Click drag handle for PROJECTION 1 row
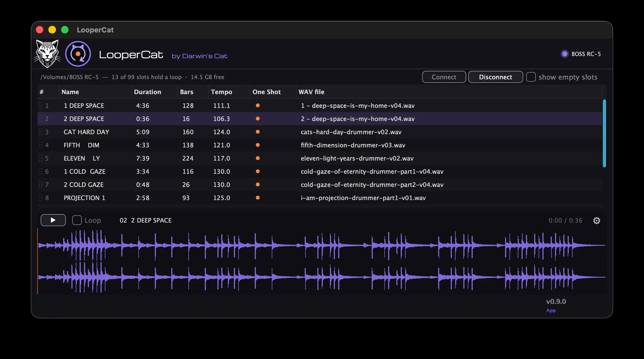Image resolution: width=644 pixels, height=359 pixels. coord(41,198)
